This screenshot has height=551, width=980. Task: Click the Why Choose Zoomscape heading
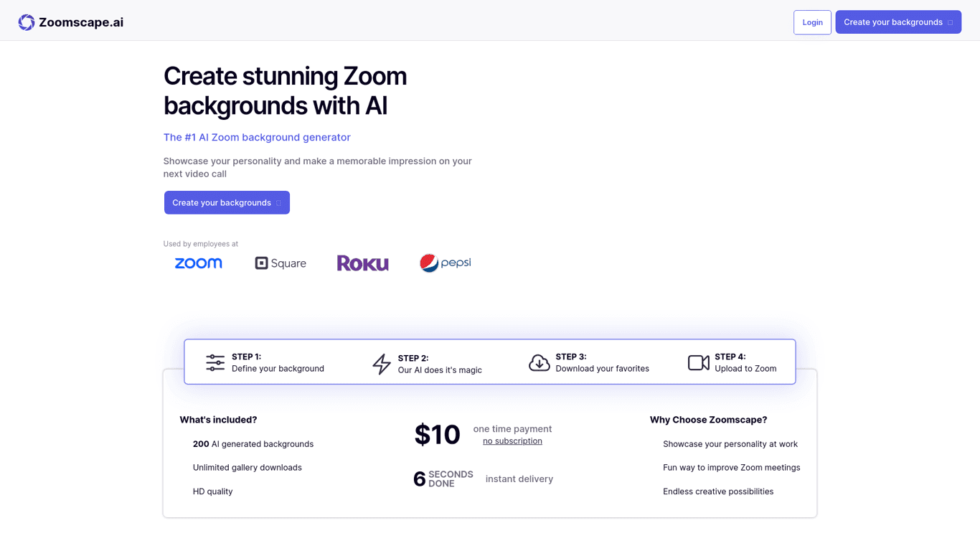[x=708, y=420]
